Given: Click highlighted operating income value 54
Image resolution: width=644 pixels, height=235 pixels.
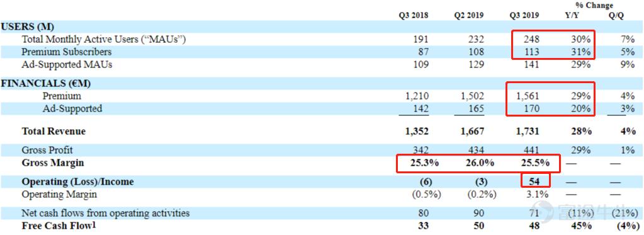Looking at the screenshot, I should [534, 181].
